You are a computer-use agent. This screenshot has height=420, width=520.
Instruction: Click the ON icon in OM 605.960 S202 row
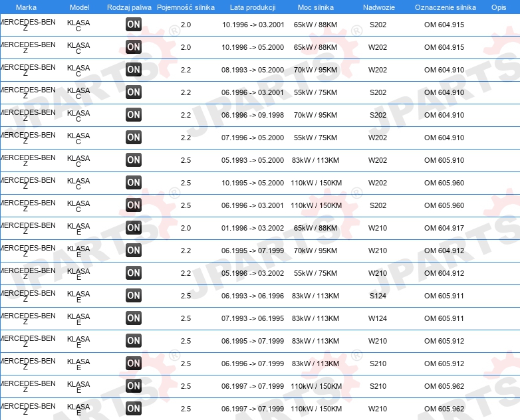click(134, 205)
